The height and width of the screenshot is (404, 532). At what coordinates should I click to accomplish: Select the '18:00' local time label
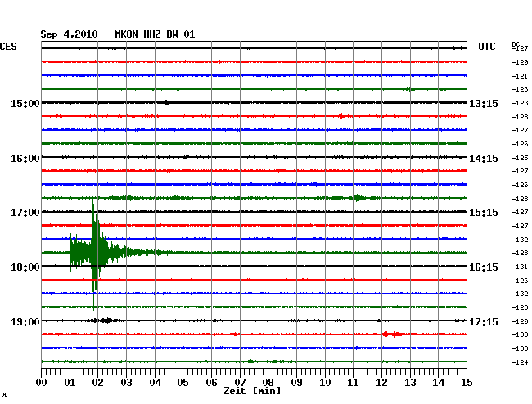[25, 267]
